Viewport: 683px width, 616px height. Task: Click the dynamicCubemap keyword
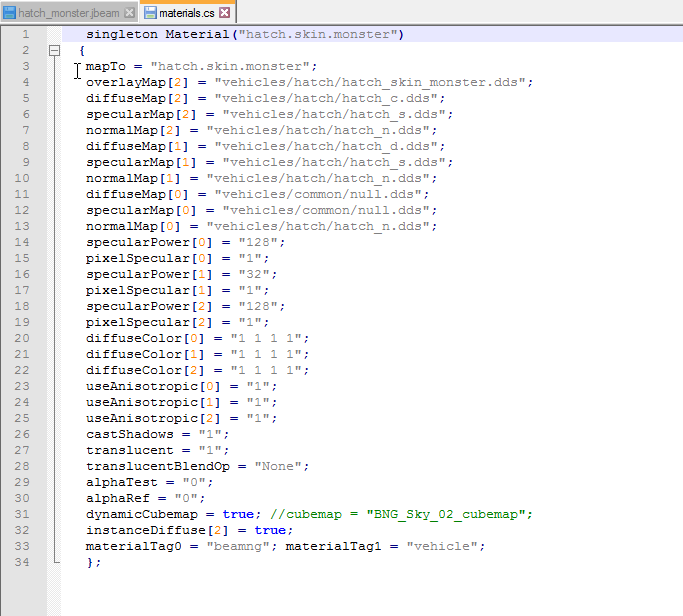point(142,514)
